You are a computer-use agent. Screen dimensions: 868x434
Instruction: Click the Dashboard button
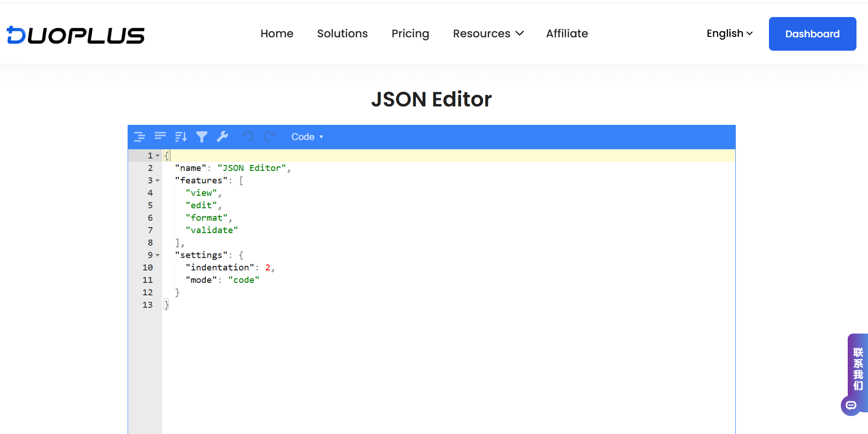point(812,34)
